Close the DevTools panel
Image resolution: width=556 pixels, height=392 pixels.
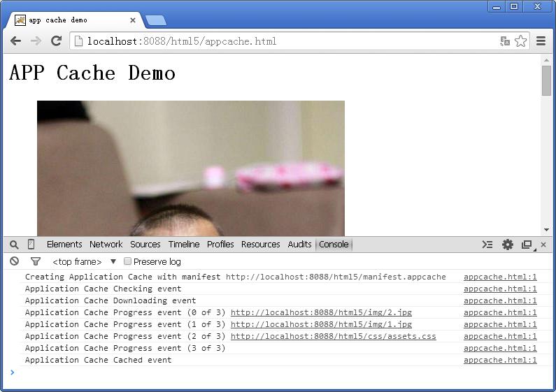click(x=543, y=245)
